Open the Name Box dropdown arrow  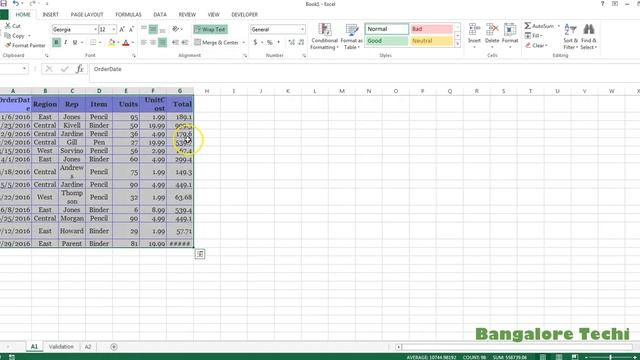point(24,69)
